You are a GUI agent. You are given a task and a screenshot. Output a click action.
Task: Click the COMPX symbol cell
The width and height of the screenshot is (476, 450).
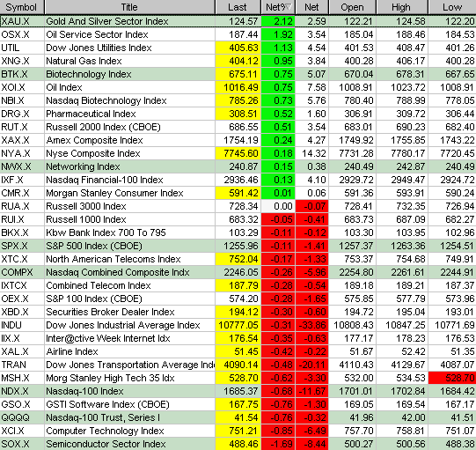(x=22, y=272)
